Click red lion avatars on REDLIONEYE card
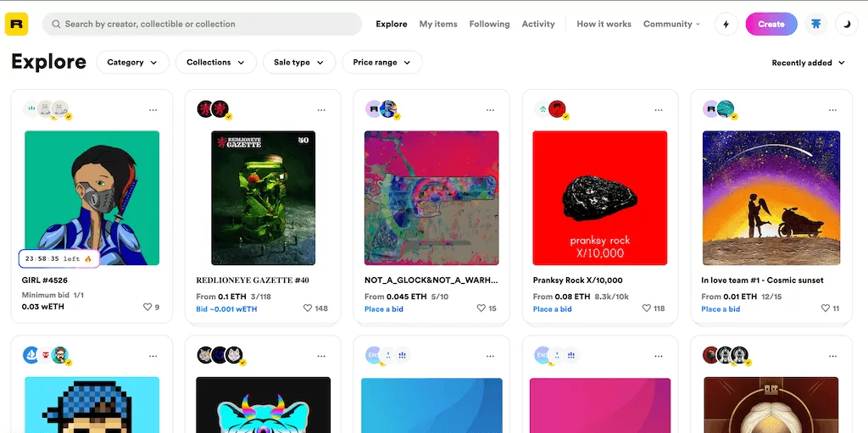Image resolution: width=868 pixels, height=433 pixels. [x=214, y=109]
